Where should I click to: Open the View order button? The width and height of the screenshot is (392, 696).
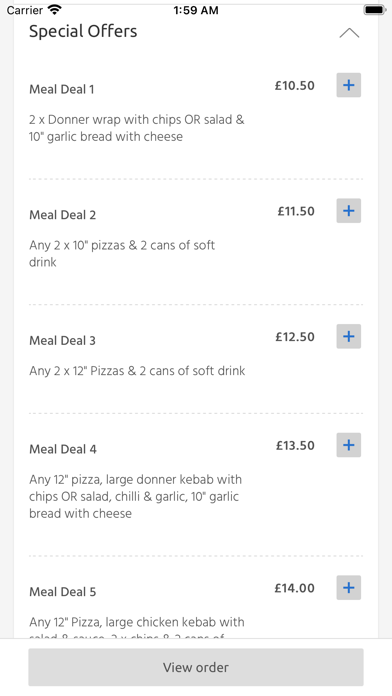coord(196,667)
